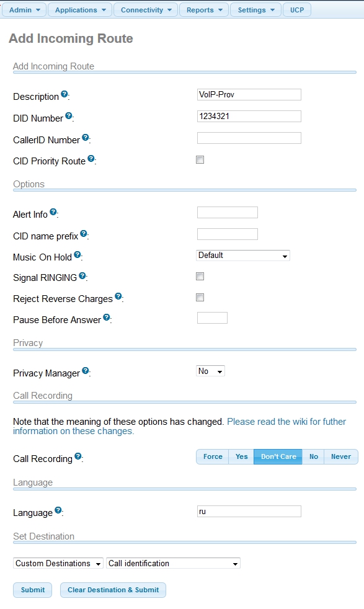The width and height of the screenshot is (364, 609).
Task: Expand the Privacy Manager No dropdown
Action: tap(211, 371)
